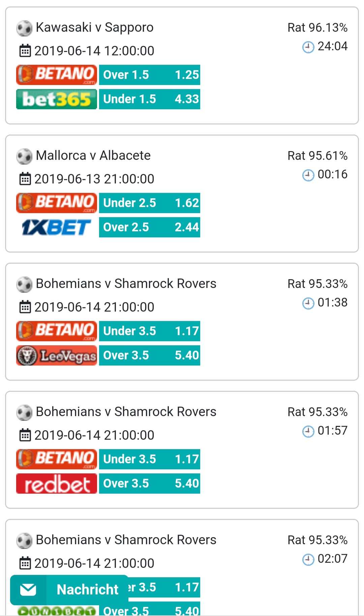Select Over 3.5 at 5.40 from LeoVegas
364x616 pixels.
pos(150,355)
